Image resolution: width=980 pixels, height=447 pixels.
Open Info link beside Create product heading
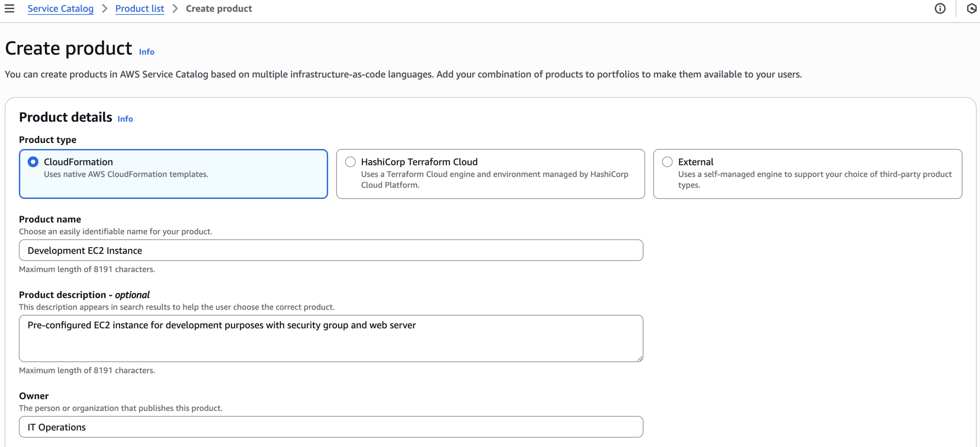(147, 52)
